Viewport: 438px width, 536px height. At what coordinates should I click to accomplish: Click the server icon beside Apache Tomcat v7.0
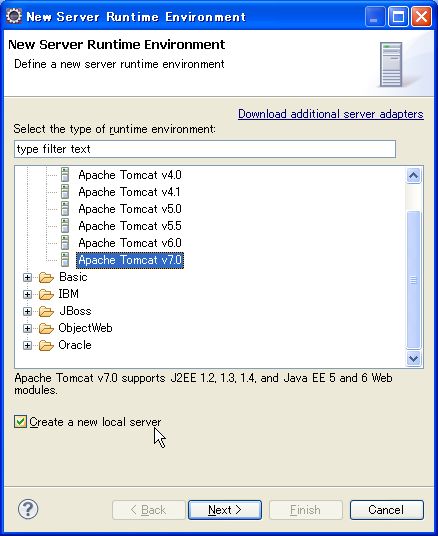pos(65,260)
